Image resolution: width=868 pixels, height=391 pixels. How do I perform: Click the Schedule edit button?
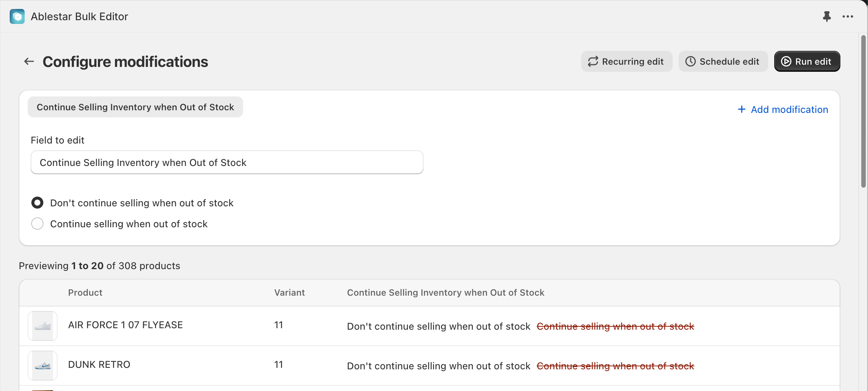(723, 61)
